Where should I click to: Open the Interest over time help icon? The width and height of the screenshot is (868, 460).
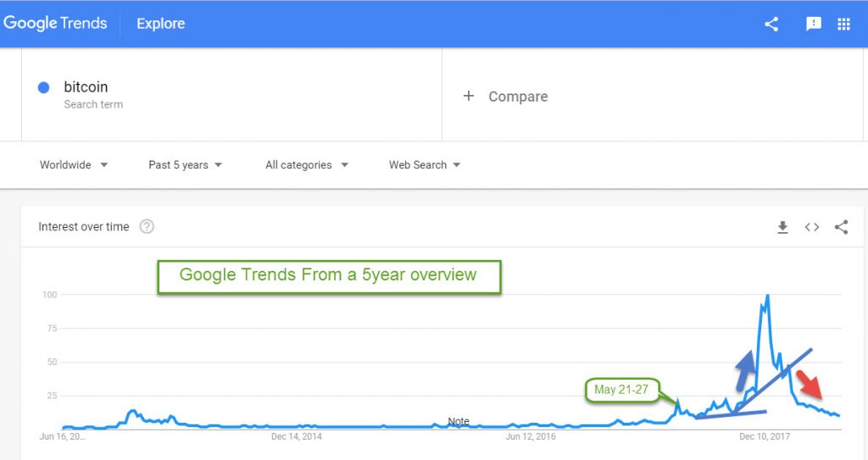(x=147, y=227)
